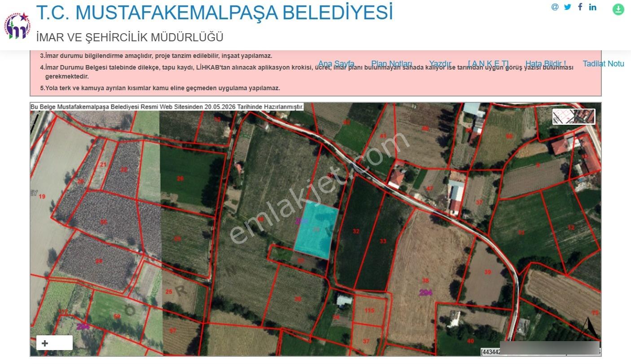Viewport: 631px width, 364px height.
Task: Select parcel 39 on the map
Action: click(x=488, y=272)
